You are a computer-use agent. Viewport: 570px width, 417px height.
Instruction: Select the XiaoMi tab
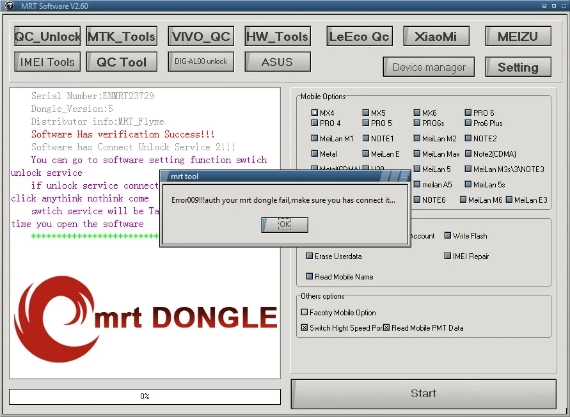click(436, 36)
